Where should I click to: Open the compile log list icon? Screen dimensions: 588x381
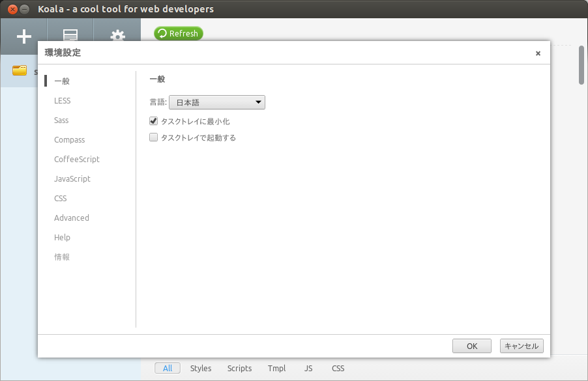[70, 35]
